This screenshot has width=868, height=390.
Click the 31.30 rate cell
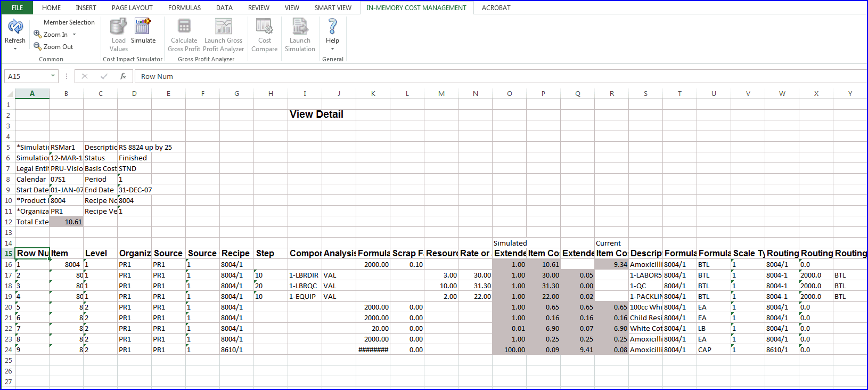coord(475,286)
